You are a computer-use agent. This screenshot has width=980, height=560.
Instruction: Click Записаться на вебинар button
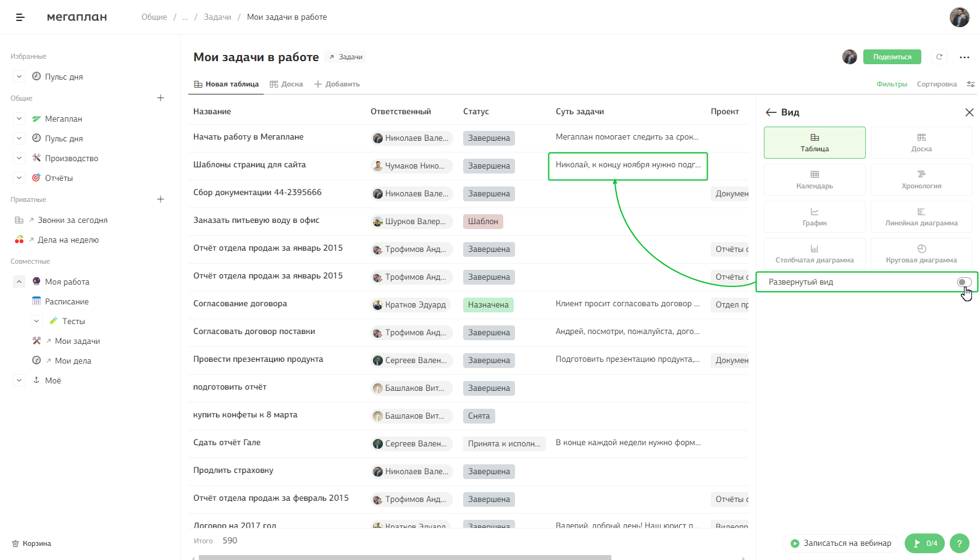(x=840, y=543)
